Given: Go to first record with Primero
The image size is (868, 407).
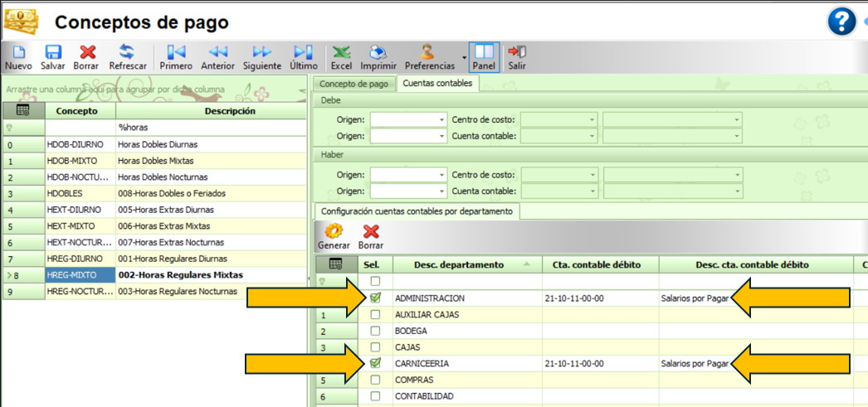Looking at the screenshot, I should [x=176, y=53].
